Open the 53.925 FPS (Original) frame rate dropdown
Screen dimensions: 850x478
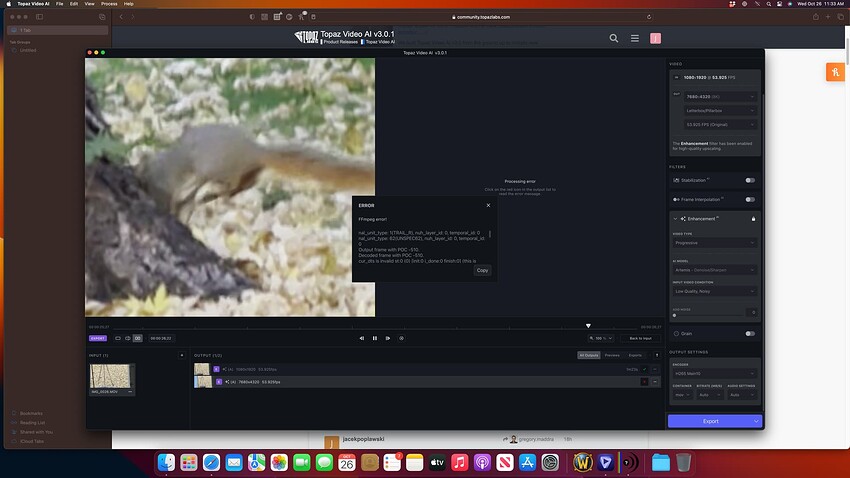point(720,125)
